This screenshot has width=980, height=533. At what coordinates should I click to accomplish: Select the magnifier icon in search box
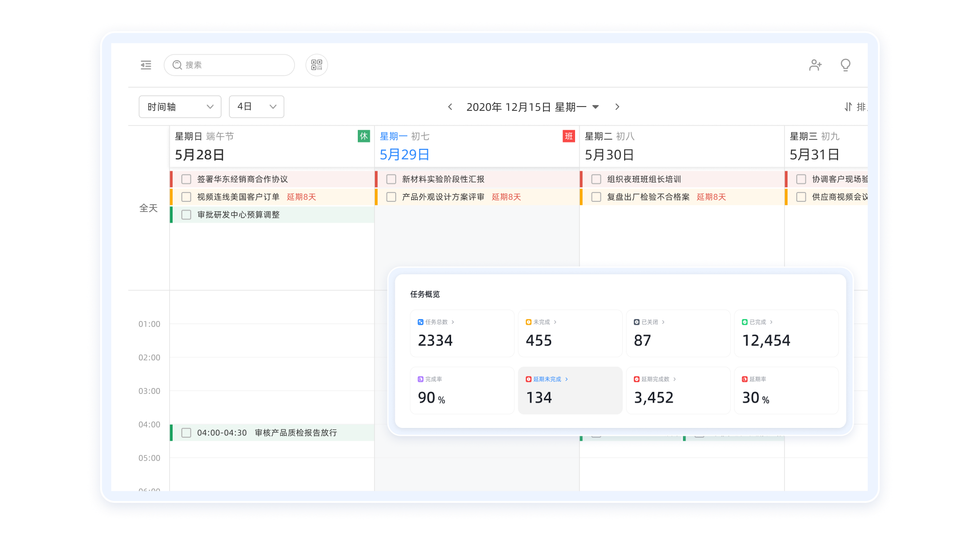(177, 65)
